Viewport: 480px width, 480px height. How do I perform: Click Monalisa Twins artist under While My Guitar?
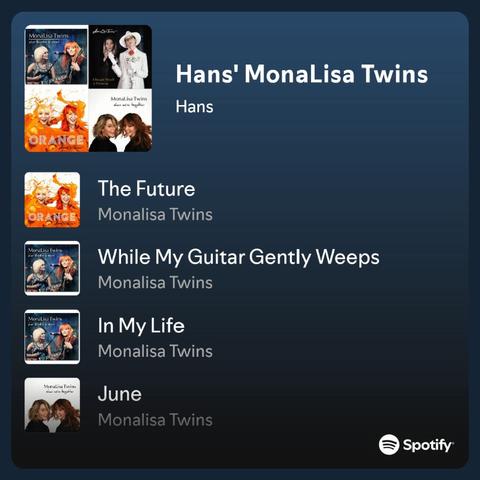[x=155, y=283]
